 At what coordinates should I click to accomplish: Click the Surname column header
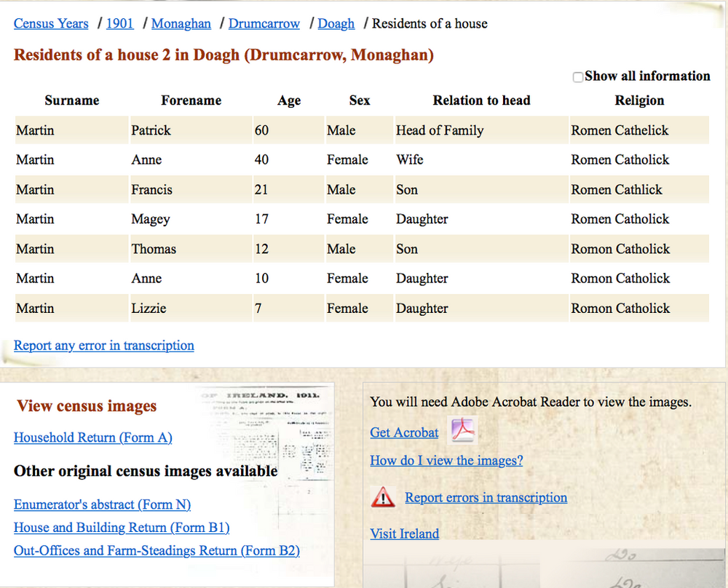pos(71,100)
